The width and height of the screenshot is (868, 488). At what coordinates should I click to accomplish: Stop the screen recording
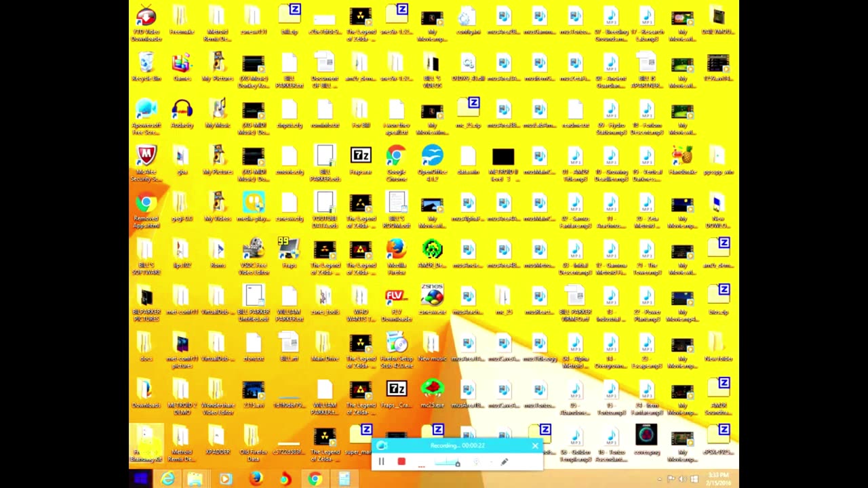tap(401, 462)
